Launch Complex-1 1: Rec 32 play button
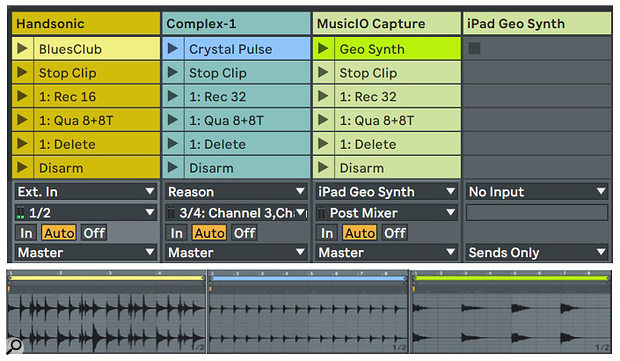Screen dimensions: 620x361 click(x=173, y=96)
